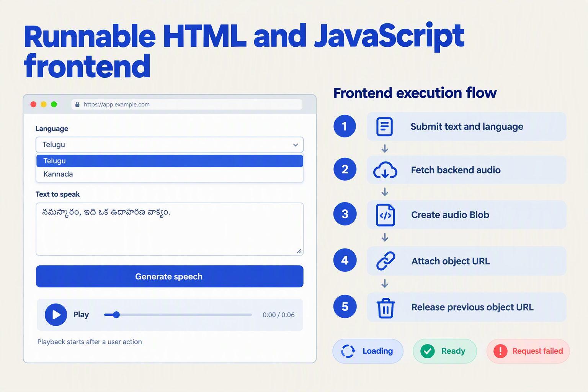This screenshot has height=392, width=588.
Task: Click the audio seek slider thumb
Action: 116,315
